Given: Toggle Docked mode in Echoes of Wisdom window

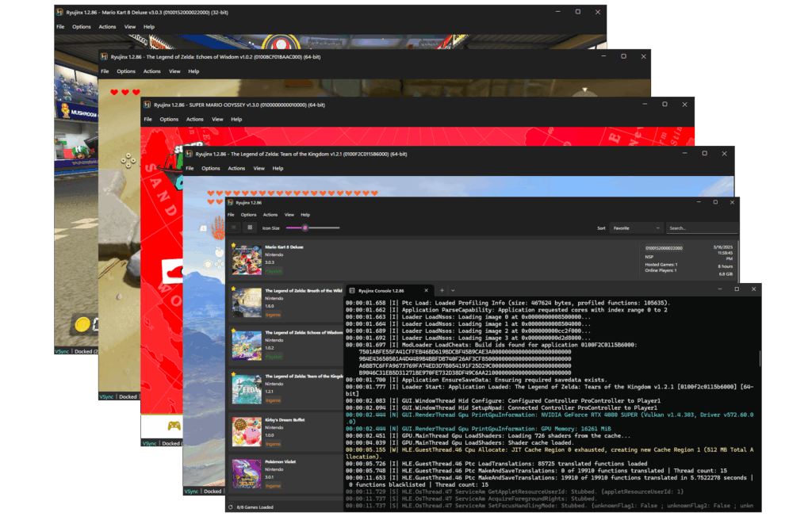Looking at the screenshot, I should [x=127, y=396].
